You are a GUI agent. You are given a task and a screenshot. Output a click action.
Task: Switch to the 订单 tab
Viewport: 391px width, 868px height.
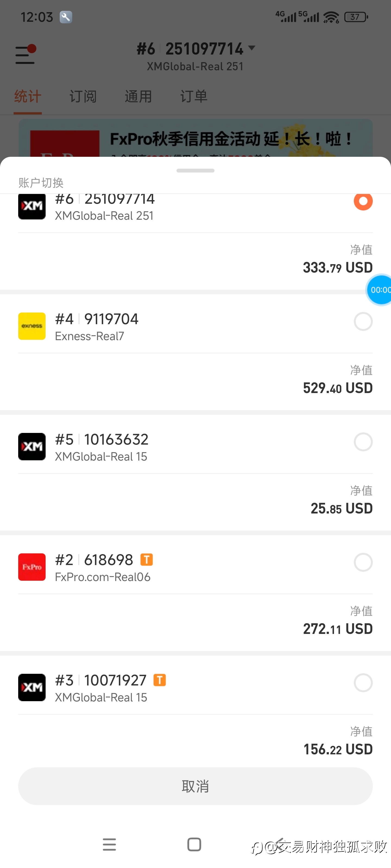click(194, 96)
